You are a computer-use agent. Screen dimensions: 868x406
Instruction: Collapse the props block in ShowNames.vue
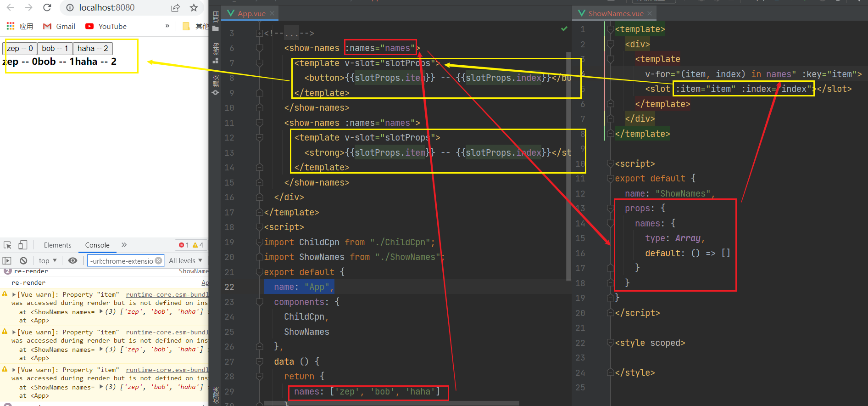tap(610, 208)
